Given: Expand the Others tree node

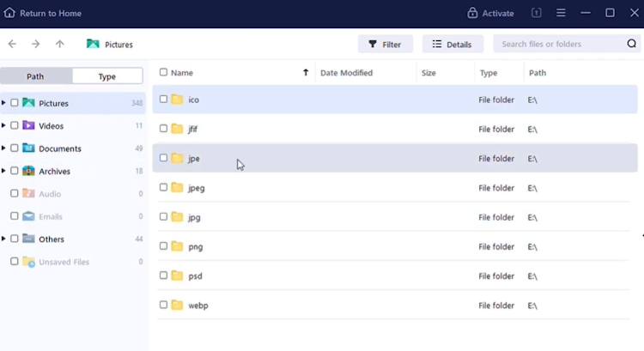Looking at the screenshot, I should [x=3, y=239].
